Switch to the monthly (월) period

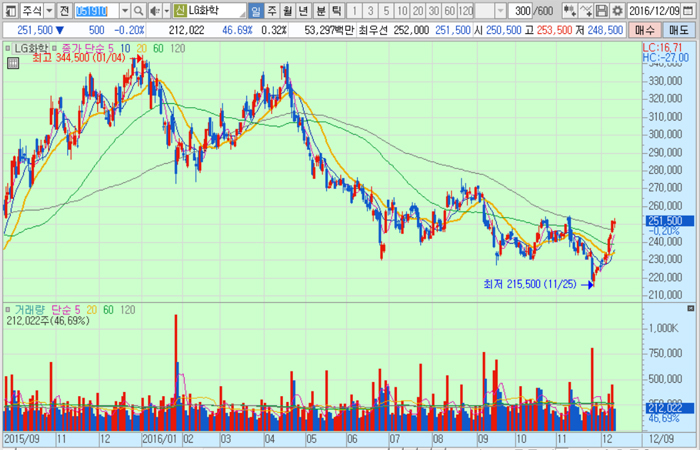click(288, 10)
